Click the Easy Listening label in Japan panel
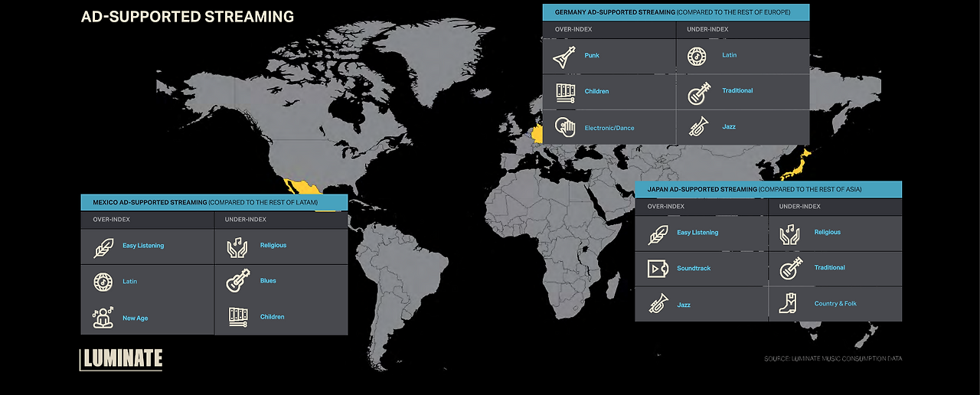This screenshot has width=980, height=395. (697, 233)
